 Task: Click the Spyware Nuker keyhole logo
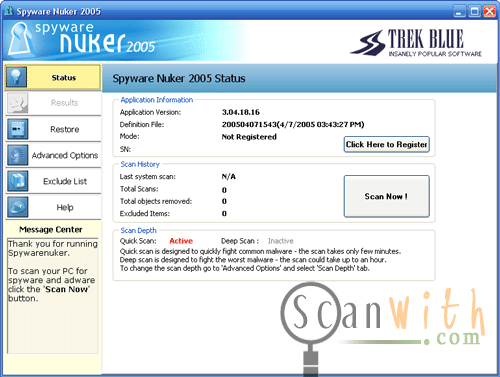click(x=21, y=39)
